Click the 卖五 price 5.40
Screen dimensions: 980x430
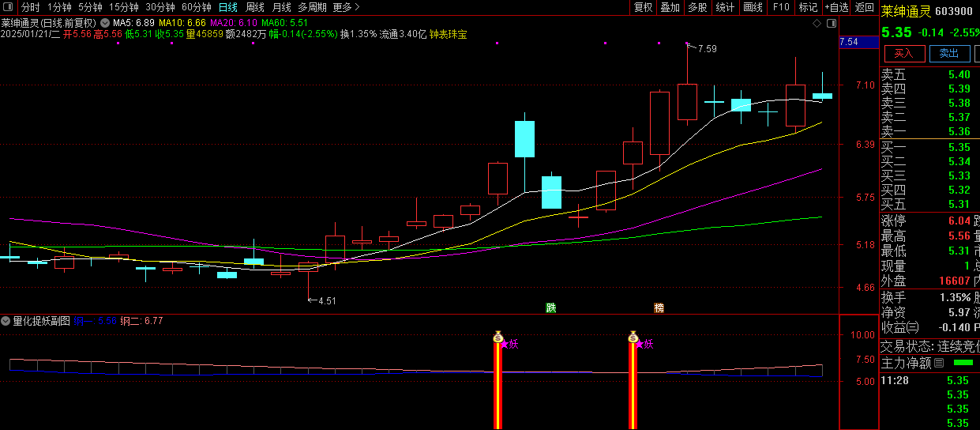click(959, 74)
